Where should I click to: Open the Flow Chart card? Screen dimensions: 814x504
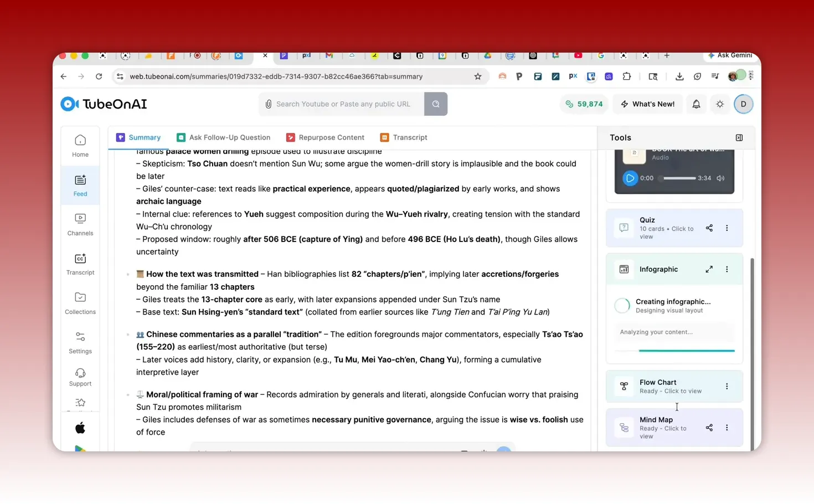click(x=674, y=386)
